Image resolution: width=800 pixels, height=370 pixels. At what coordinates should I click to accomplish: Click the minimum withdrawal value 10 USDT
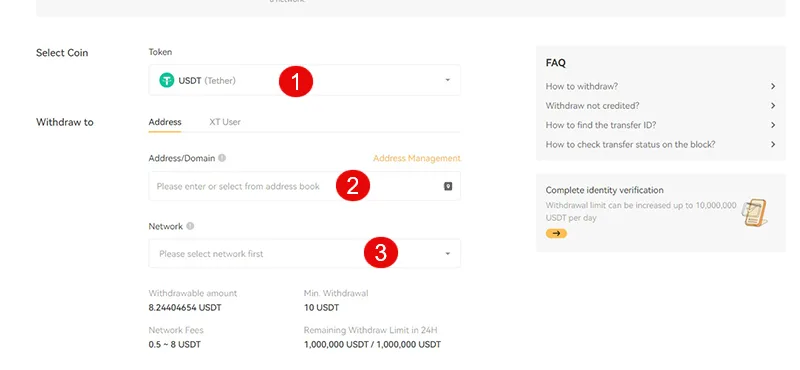point(321,308)
